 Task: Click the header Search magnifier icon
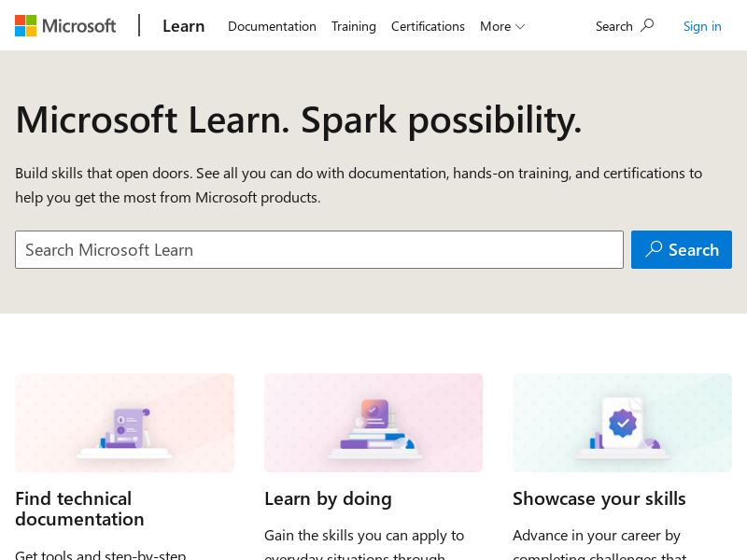tap(647, 26)
